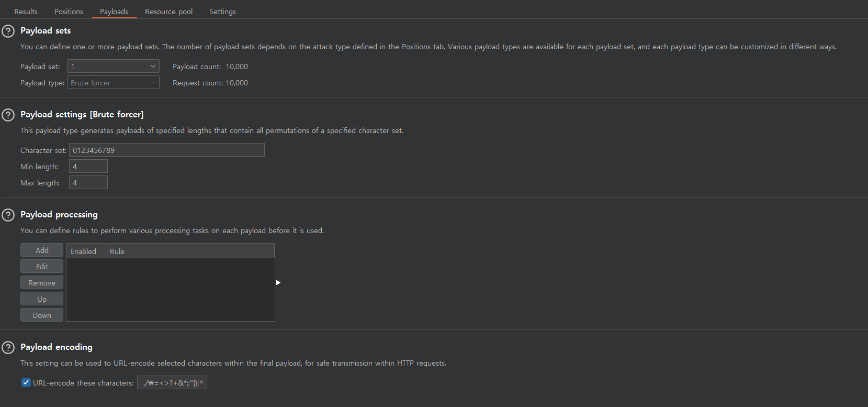This screenshot has height=407, width=868.
Task: Focus the Character set input field
Action: click(x=167, y=150)
